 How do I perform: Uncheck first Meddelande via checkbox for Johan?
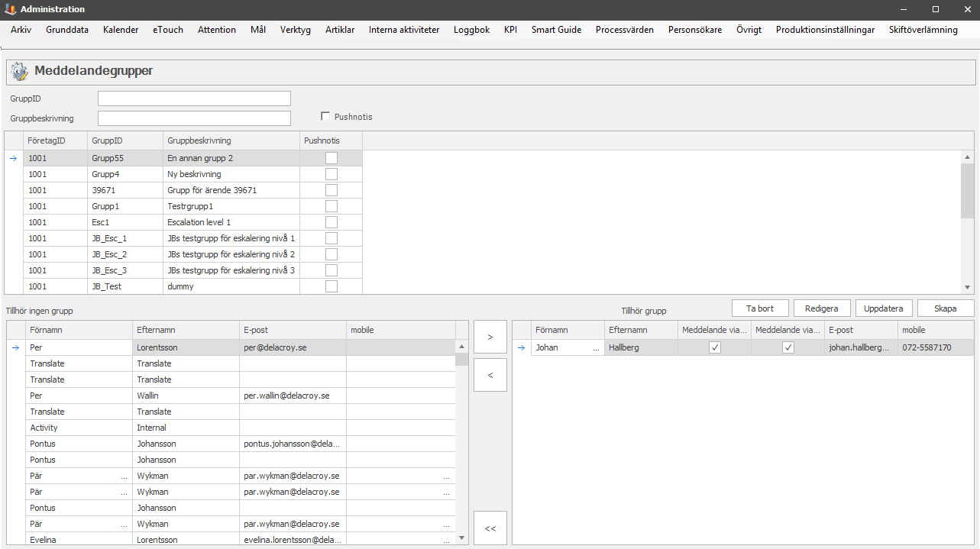[714, 347]
